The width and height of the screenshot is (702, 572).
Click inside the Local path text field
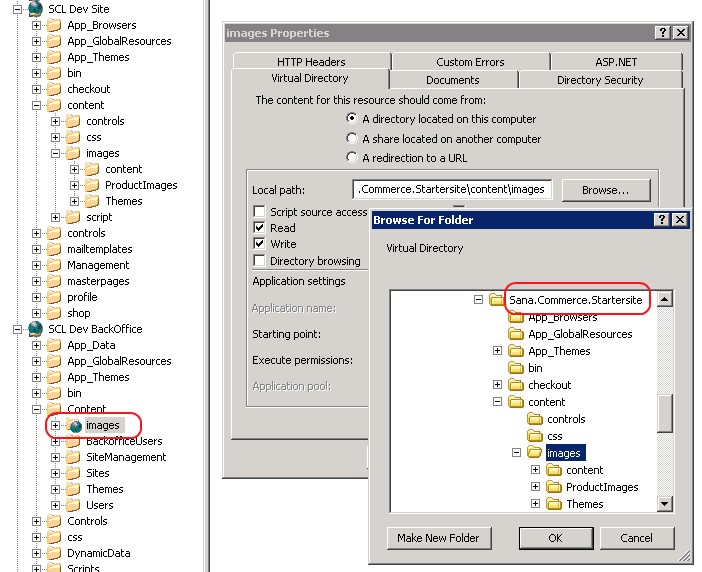point(452,189)
